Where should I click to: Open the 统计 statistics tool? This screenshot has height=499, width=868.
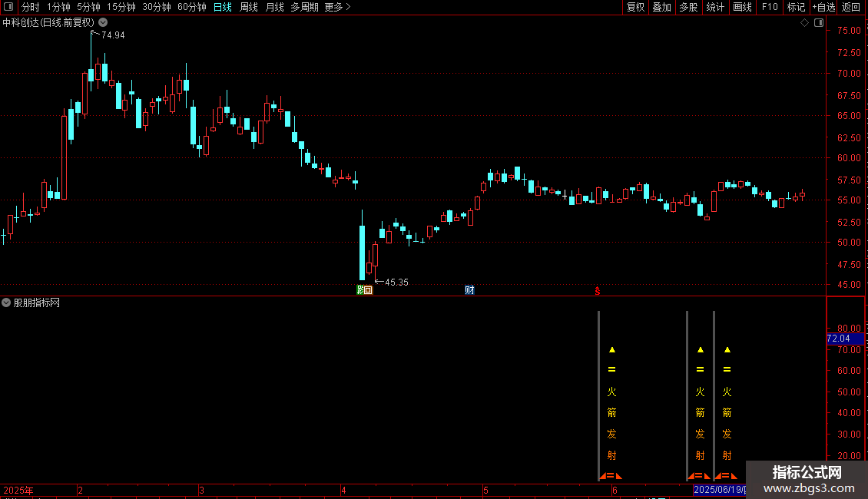714,7
